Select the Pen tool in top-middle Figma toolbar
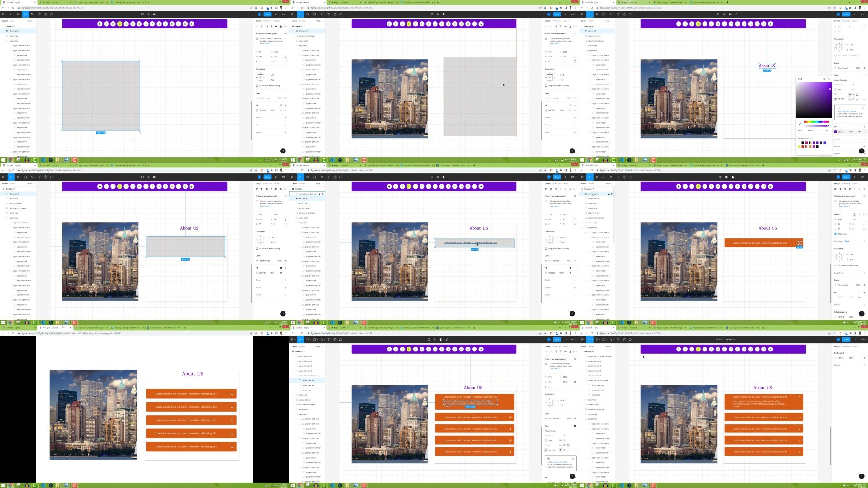Screen dimensions: 868x488 pos(323,14)
